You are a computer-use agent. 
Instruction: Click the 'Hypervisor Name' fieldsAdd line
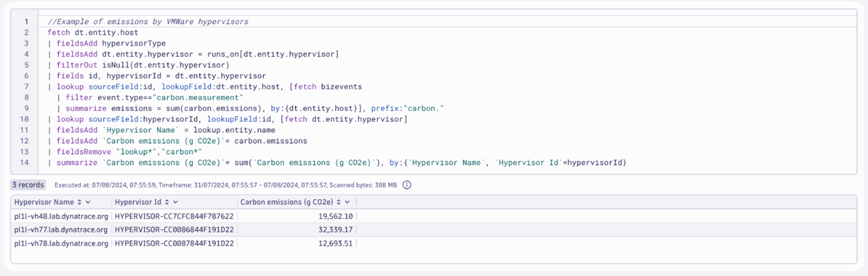tap(161, 130)
